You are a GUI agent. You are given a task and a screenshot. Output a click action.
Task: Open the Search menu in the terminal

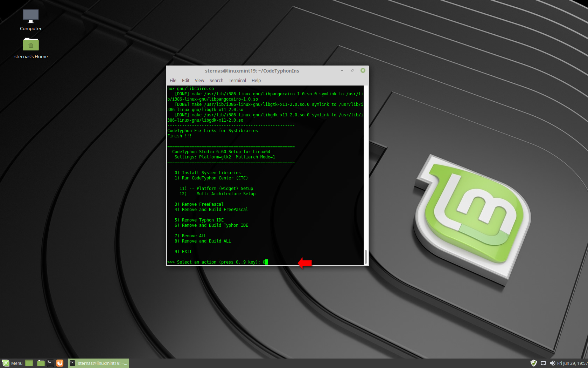click(x=216, y=81)
